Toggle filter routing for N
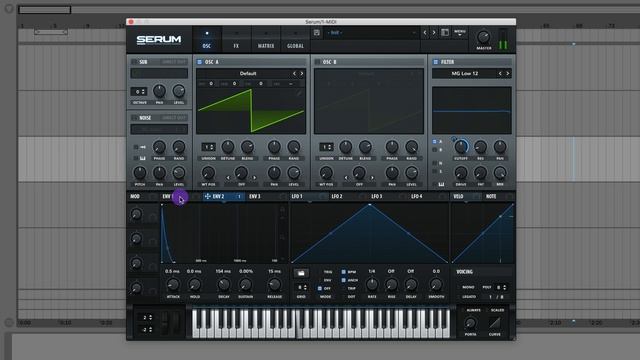The image size is (640, 360). coord(435,163)
